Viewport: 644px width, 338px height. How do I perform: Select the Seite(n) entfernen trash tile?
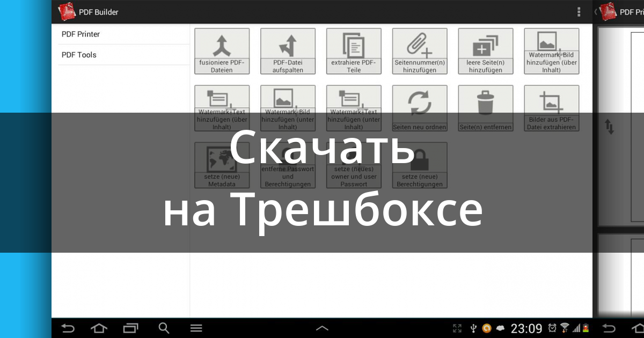[486, 108]
